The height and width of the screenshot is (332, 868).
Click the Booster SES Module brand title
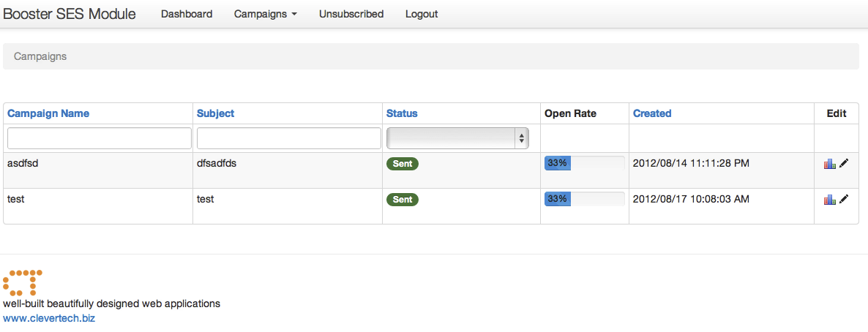pyautogui.click(x=70, y=14)
